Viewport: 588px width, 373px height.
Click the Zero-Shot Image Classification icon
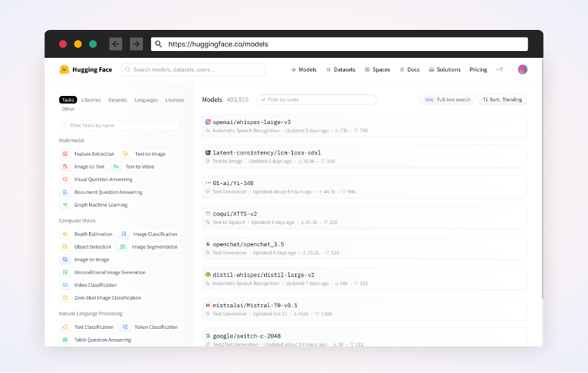coord(65,297)
